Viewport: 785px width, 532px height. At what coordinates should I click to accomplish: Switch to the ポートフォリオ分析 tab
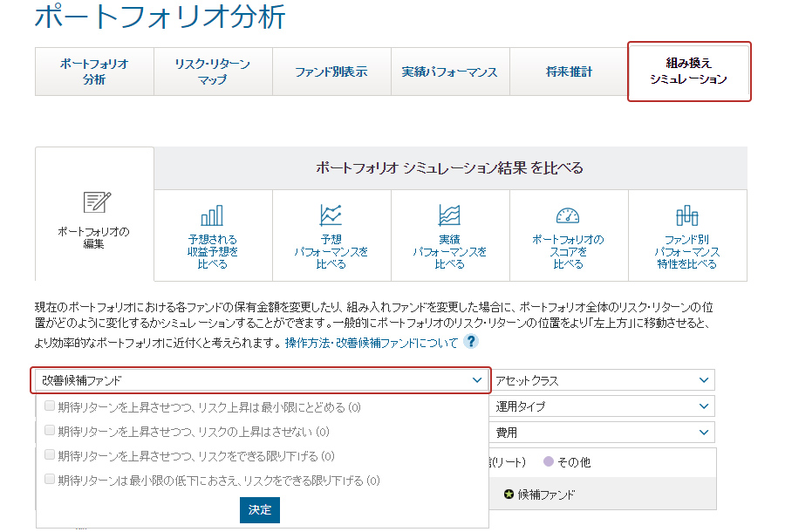click(94, 72)
